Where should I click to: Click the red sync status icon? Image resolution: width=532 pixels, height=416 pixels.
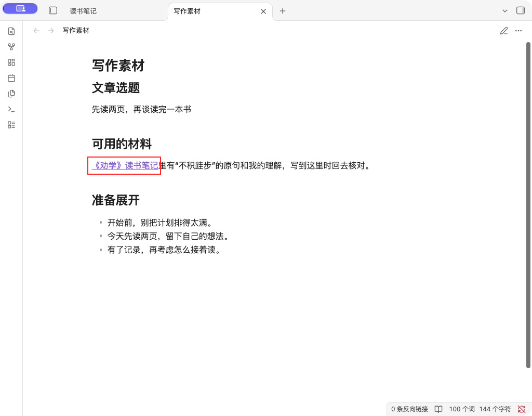coord(522,409)
